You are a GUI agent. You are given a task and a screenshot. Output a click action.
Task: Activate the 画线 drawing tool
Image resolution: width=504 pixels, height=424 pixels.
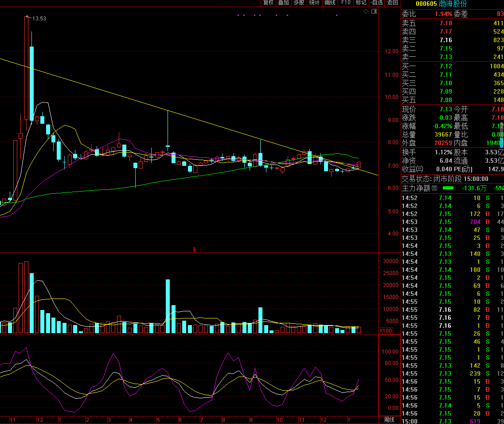(x=330, y=3)
